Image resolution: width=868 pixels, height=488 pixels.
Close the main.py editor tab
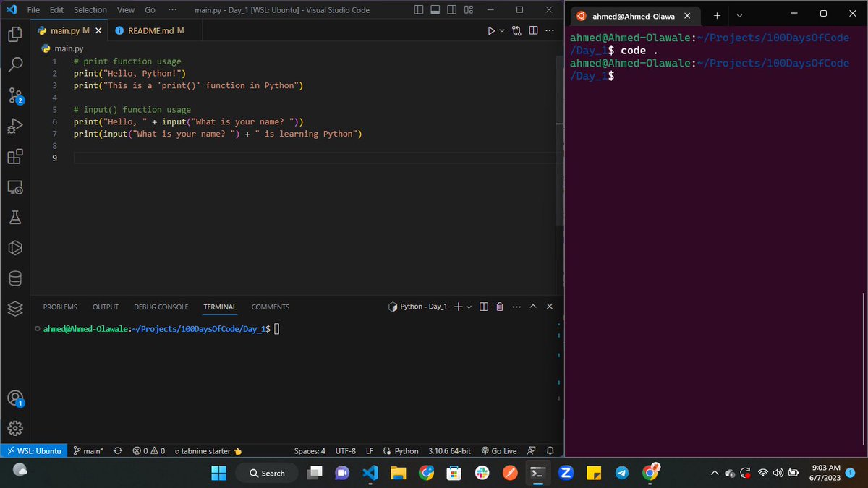(98, 30)
